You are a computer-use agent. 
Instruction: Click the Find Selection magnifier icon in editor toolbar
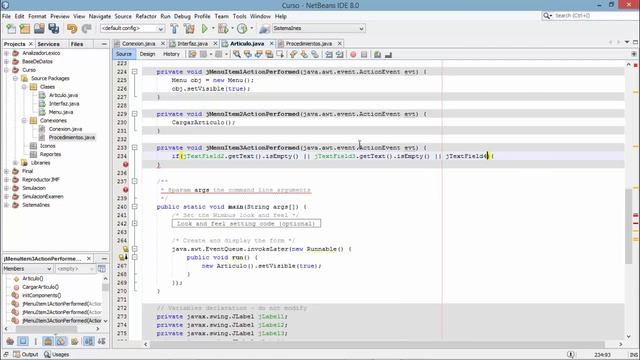[237, 54]
